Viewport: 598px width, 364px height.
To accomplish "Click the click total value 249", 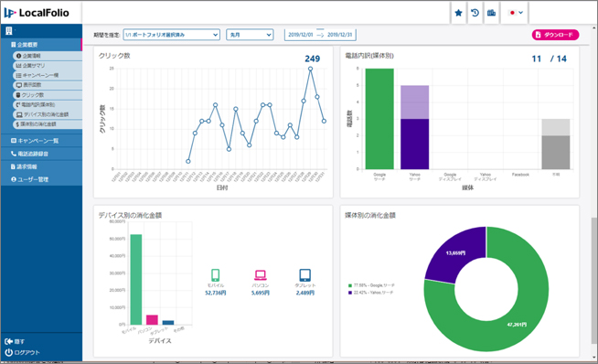I will pos(313,59).
